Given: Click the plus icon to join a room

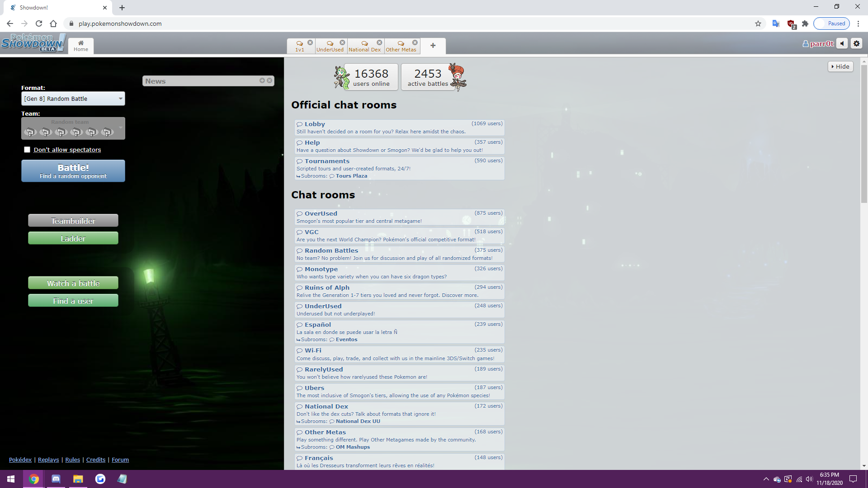Looking at the screenshot, I should [433, 46].
